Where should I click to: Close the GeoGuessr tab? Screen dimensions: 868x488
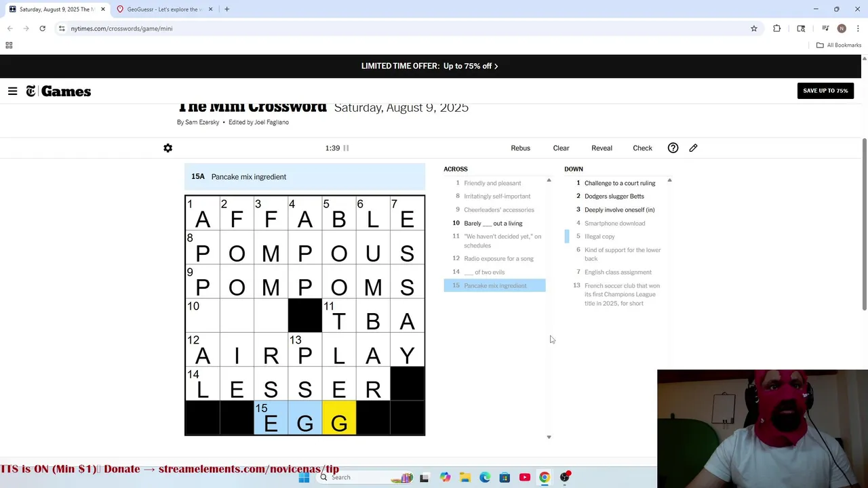(x=210, y=9)
